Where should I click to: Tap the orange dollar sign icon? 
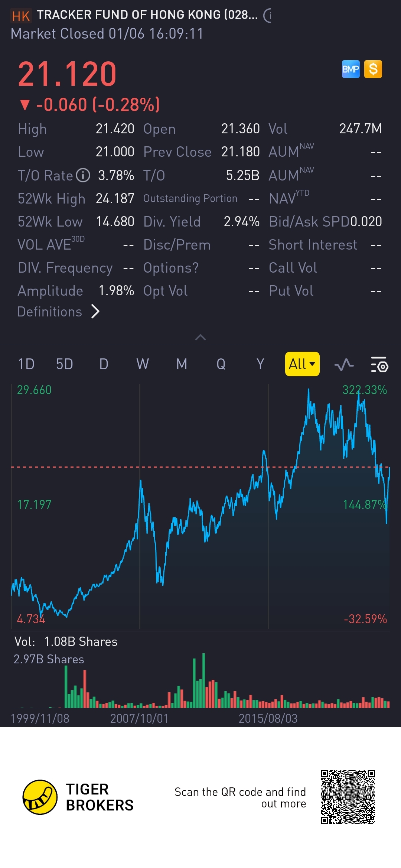tap(373, 69)
